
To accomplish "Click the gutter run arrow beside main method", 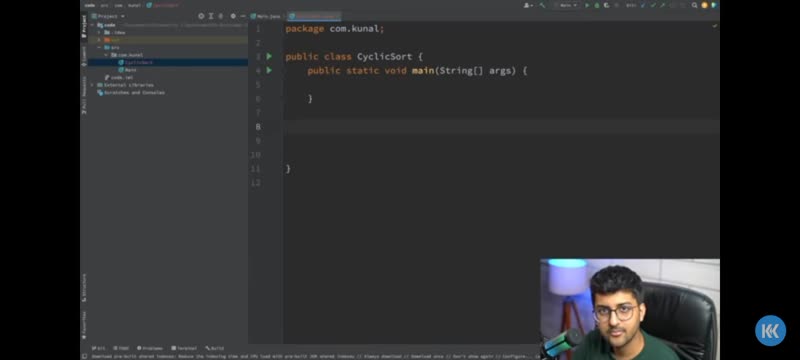I will click(x=269, y=70).
